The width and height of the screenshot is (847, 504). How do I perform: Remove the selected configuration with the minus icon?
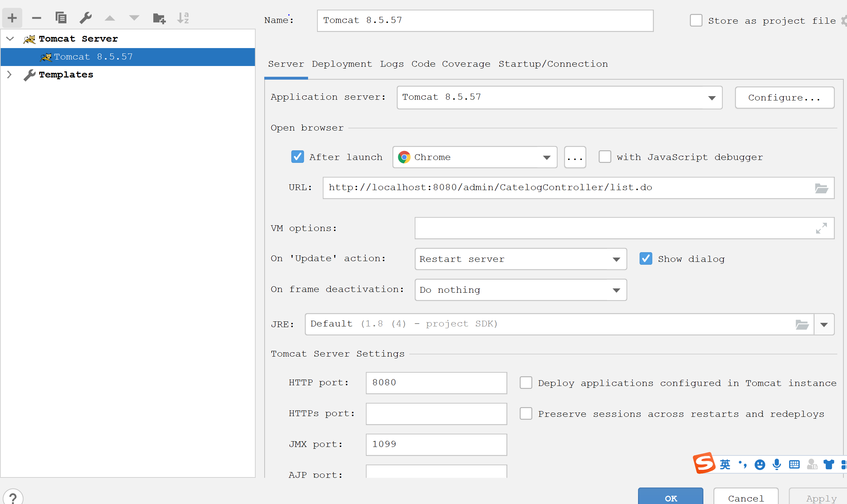tap(37, 18)
